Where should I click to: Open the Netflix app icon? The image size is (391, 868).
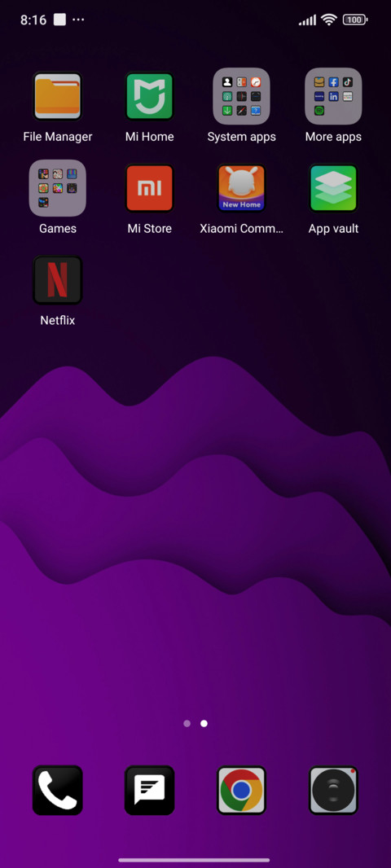[x=58, y=280]
